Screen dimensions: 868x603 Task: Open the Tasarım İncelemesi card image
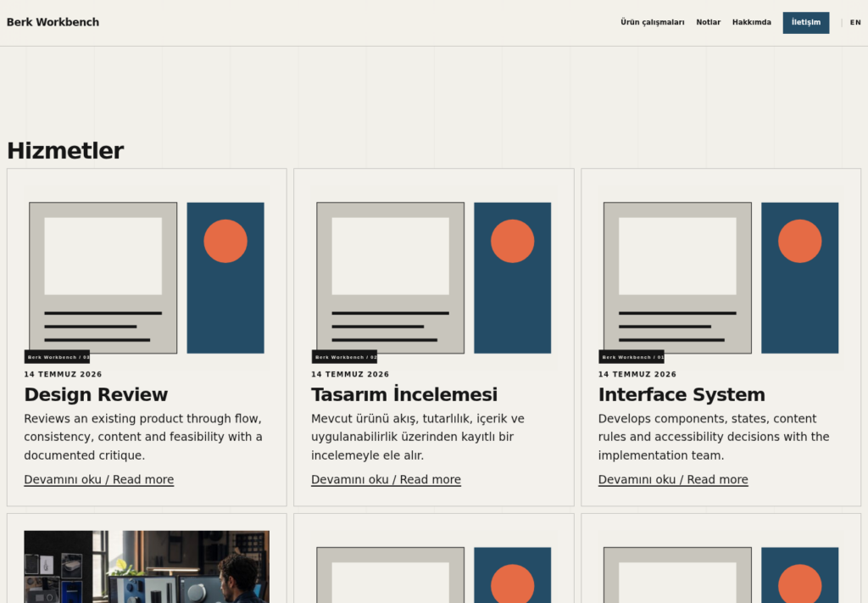click(434, 277)
